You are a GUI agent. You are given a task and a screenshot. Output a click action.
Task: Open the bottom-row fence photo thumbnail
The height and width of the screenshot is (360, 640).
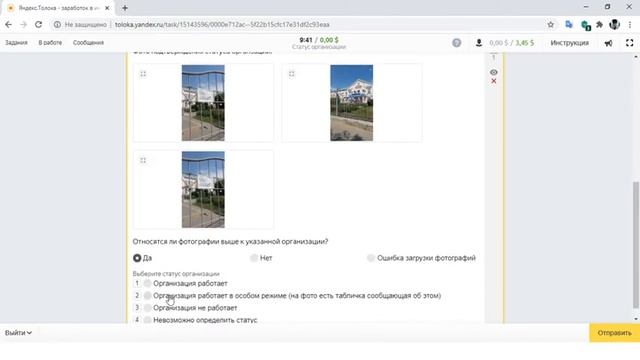point(203,189)
